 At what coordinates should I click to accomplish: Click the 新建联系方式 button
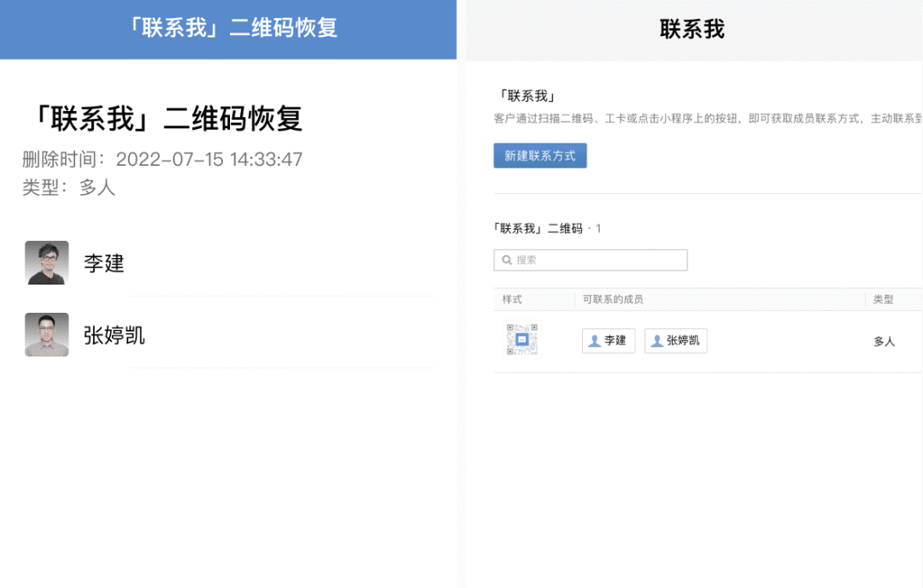(x=540, y=155)
